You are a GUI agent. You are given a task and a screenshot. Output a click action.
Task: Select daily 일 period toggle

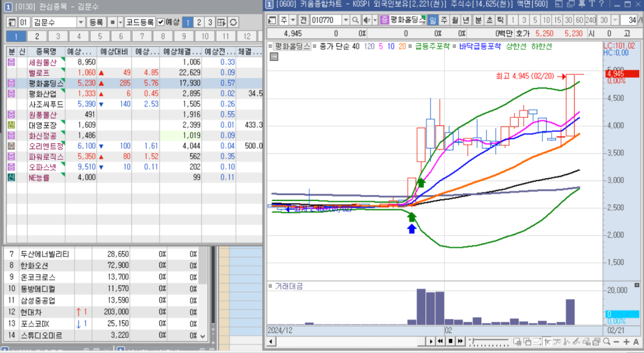coord(433,20)
